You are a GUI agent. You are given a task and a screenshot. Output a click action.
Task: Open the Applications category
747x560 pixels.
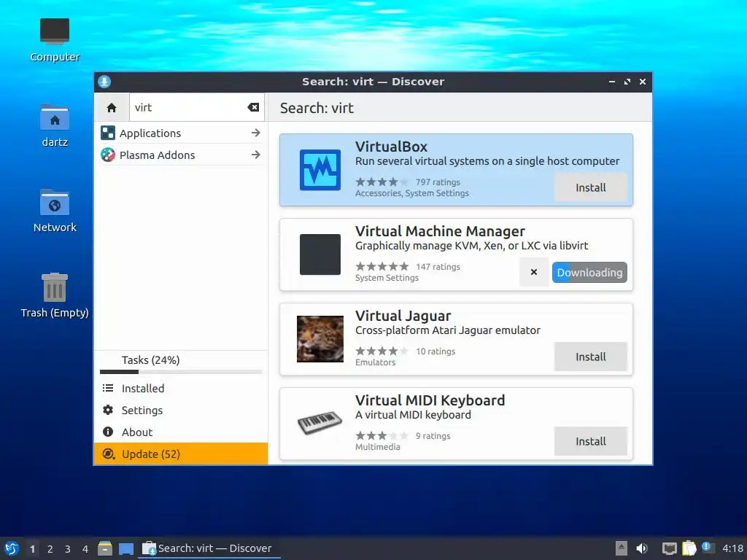tap(181, 133)
